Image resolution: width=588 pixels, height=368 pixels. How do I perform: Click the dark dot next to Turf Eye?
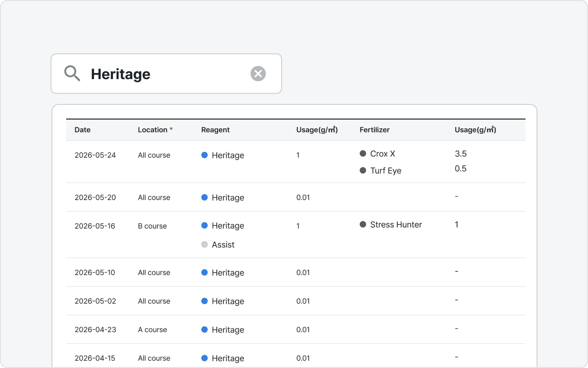pyautogui.click(x=363, y=171)
